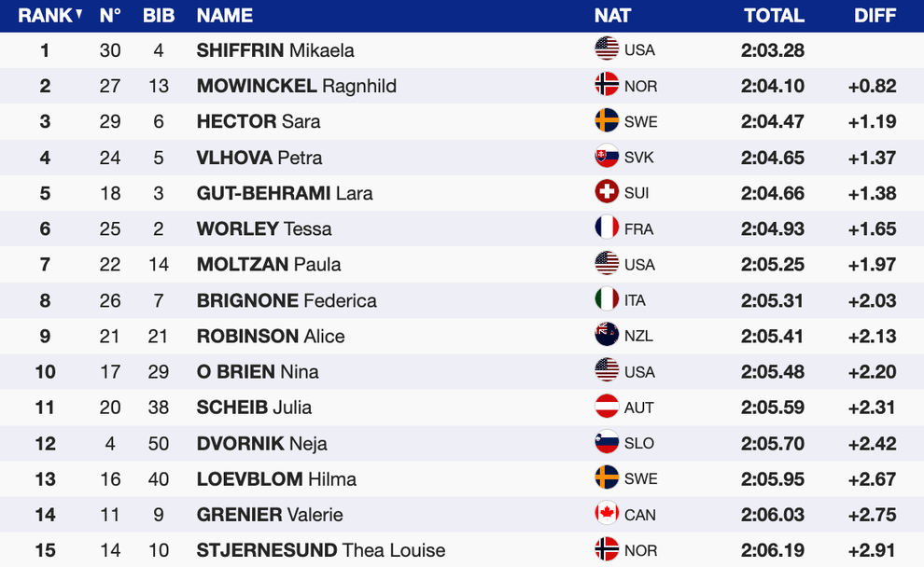Click the Canadian flag beside Grenier
924x567 pixels.
pos(607,514)
